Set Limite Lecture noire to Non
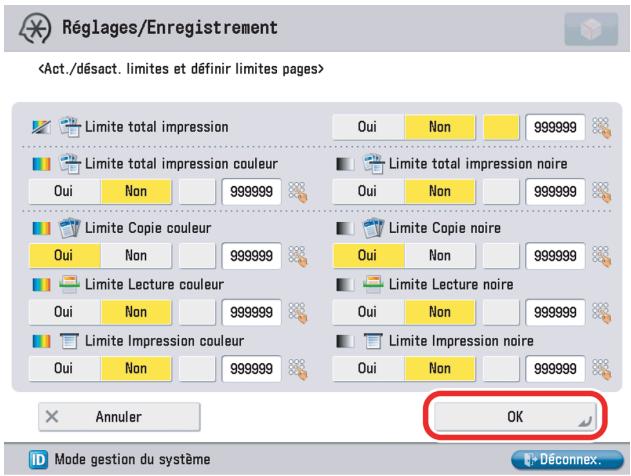Viewport: 631px width, 476px height. [x=439, y=312]
